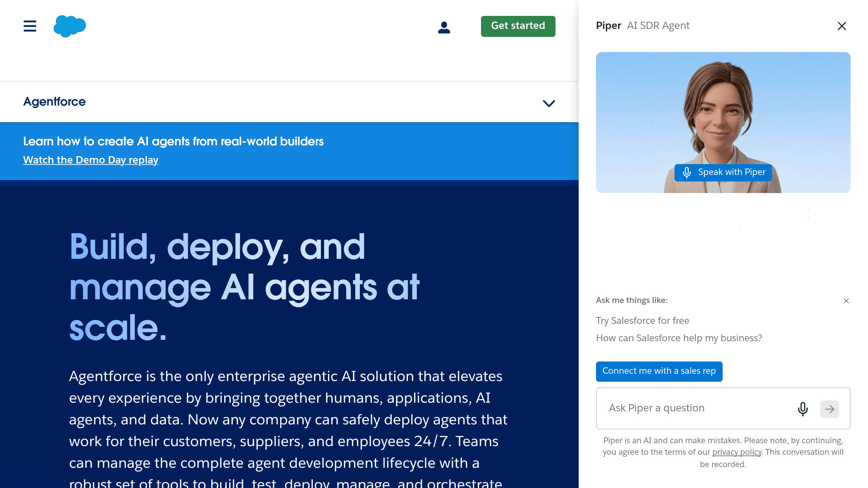Open the privacy policy link

click(737, 452)
